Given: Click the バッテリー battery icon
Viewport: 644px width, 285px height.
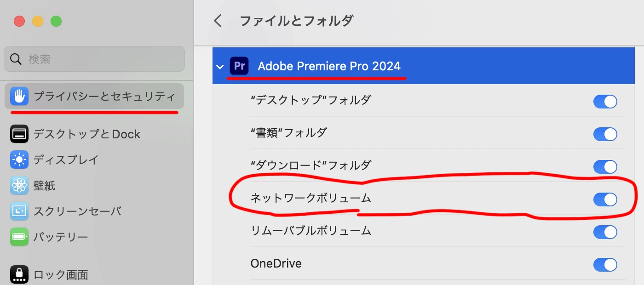Looking at the screenshot, I should click(x=19, y=237).
